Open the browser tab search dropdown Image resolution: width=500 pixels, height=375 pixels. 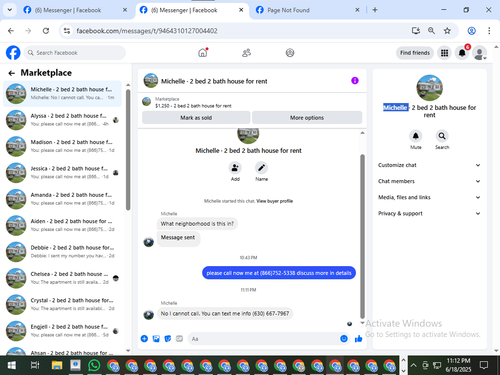pyautogui.click(x=10, y=10)
